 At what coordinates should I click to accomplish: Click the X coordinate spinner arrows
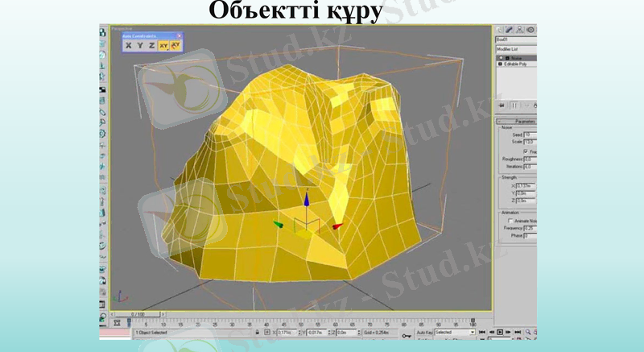299,333
